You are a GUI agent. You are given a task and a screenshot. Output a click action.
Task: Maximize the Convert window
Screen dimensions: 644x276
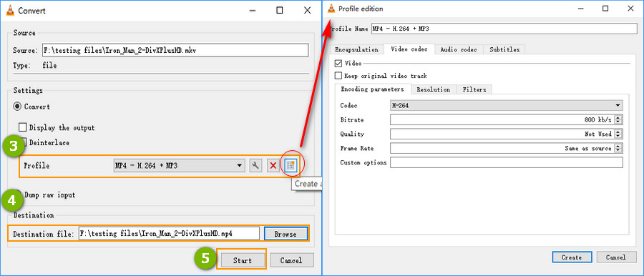tap(280, 11)
